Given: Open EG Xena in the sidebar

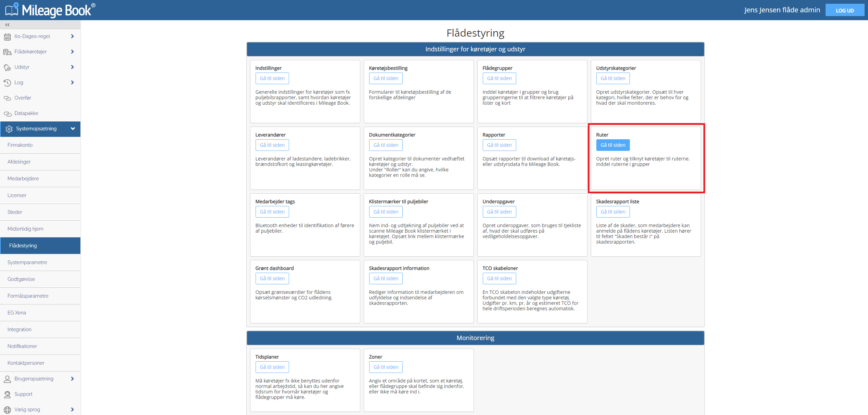Looking at the screenshot, I should click(40, 313).
